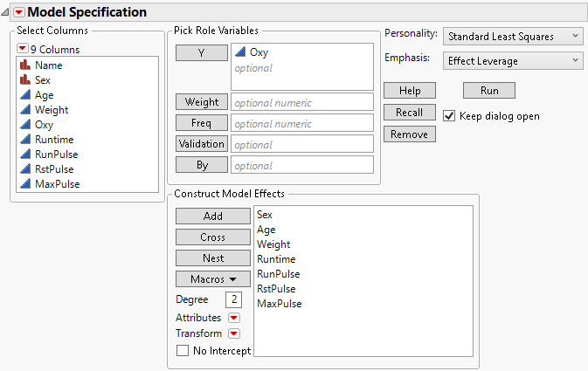Select RunPulse in Construct Model Effects list
Screen dimensions: 588x371
[278, 274]
